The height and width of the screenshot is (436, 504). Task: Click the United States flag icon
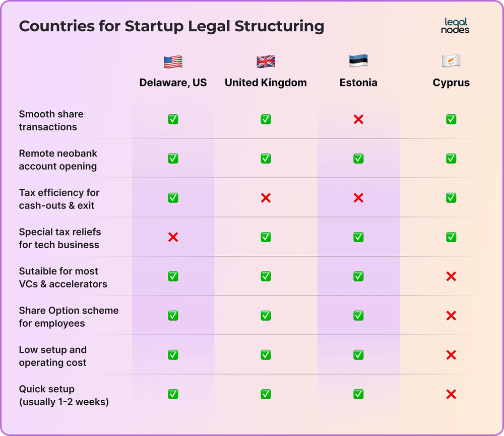173,61
